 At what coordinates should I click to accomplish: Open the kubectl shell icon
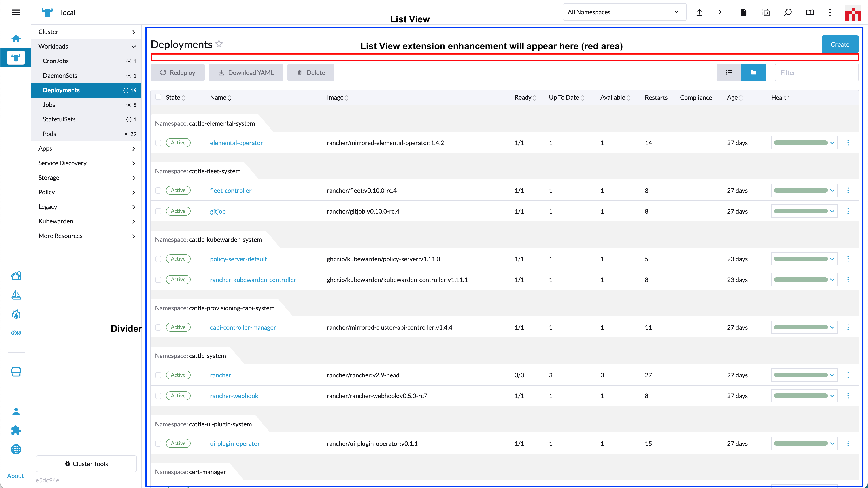[721, 12]
